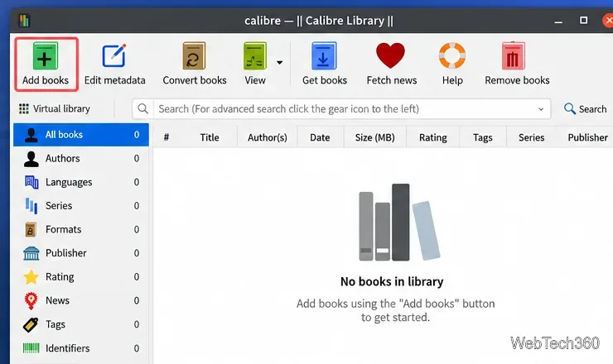613x364 pixels.
Task: Expand the search history dropdown arrow
Action: (541, 109)
